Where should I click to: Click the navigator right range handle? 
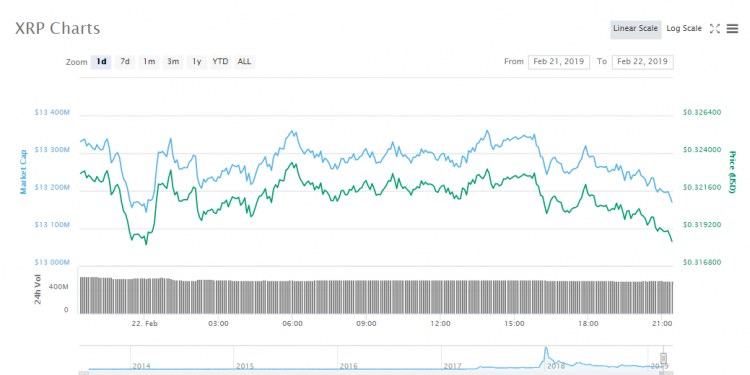(663, 358)
